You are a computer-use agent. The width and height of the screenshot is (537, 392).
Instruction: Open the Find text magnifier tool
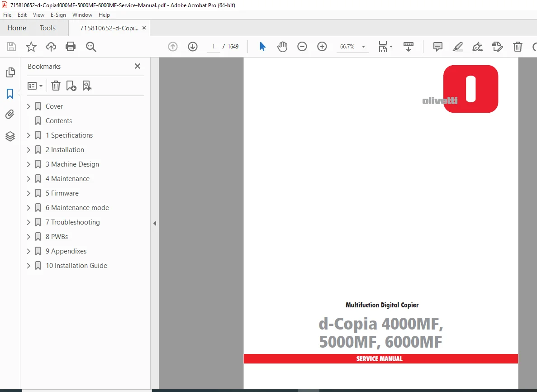pyautogui.click(x=91, y=47)
